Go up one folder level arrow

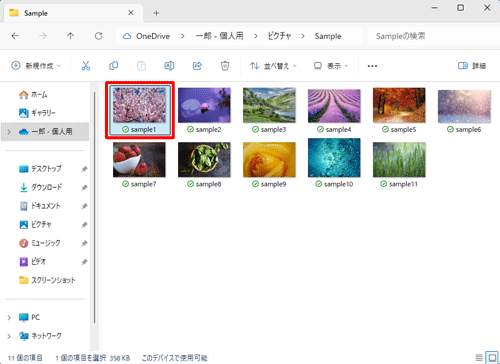coord(70,36)
